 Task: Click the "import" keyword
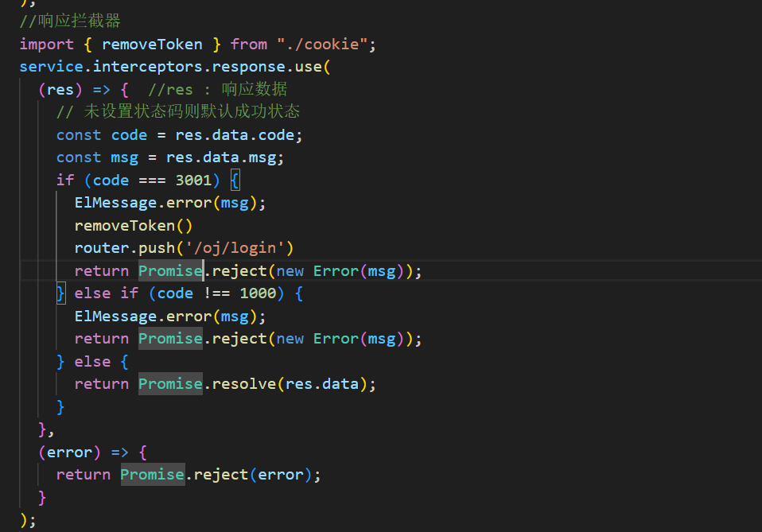click(47, 45)
